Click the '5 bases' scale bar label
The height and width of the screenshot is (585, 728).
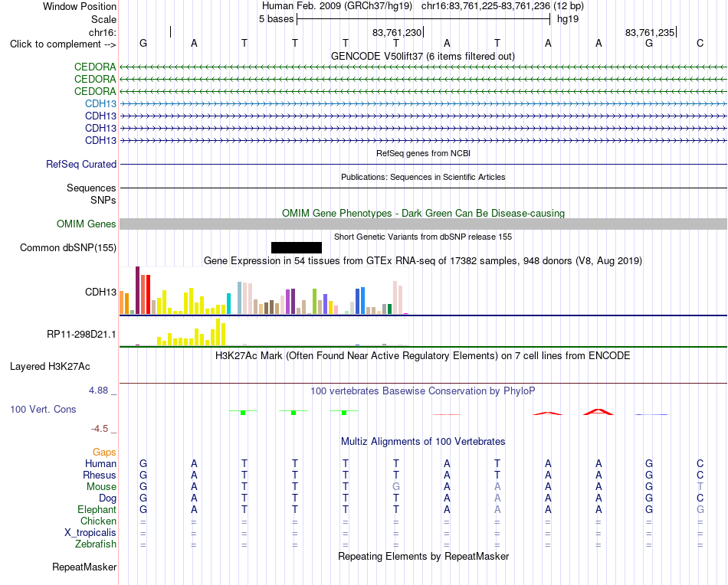coord(276,19)
